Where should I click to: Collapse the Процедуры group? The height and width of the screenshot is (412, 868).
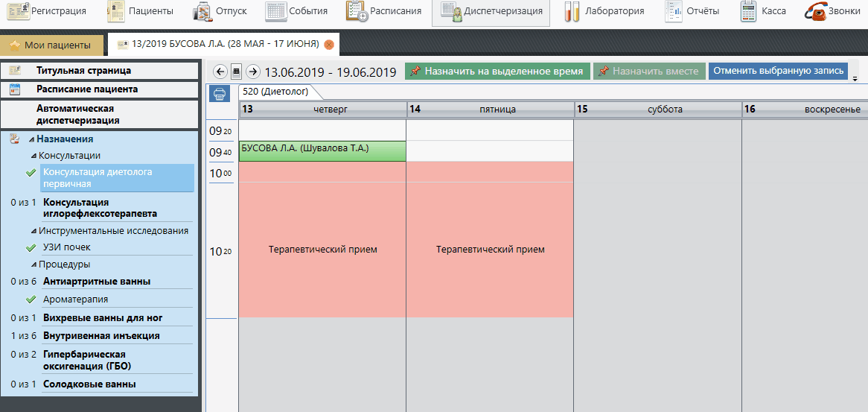[34, 264]
